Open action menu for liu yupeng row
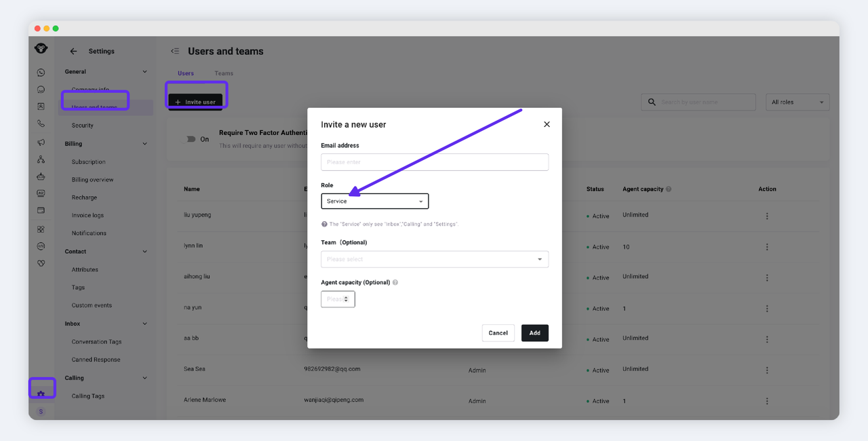The width and height of the screenshot is (868, 441). click(x=767, y=216)
